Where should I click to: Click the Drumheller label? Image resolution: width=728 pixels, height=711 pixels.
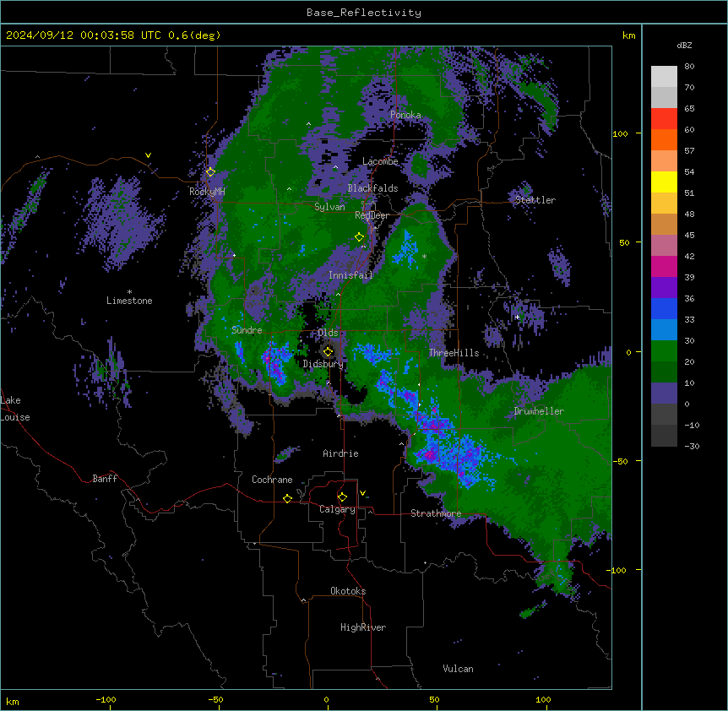[539, 411]
